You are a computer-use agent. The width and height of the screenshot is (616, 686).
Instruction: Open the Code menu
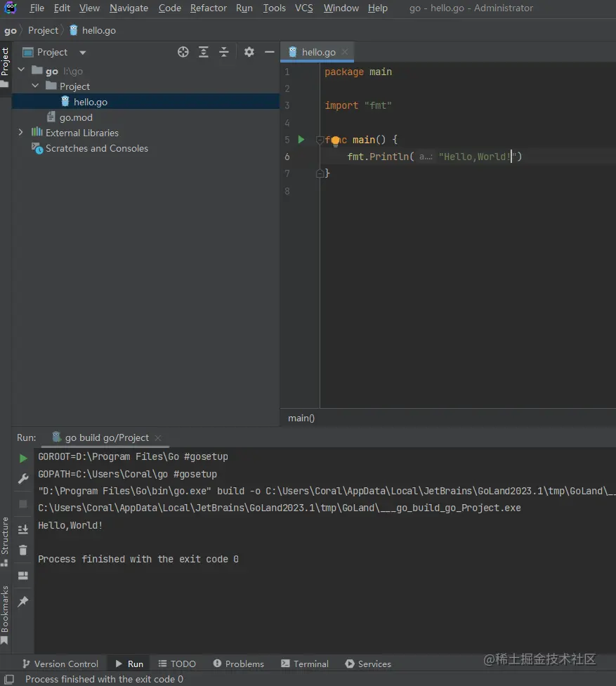(170, 8)
